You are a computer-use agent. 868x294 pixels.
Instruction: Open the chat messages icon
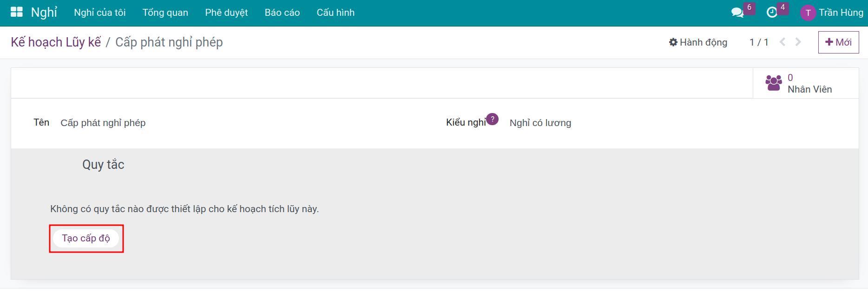pos(737,13)
